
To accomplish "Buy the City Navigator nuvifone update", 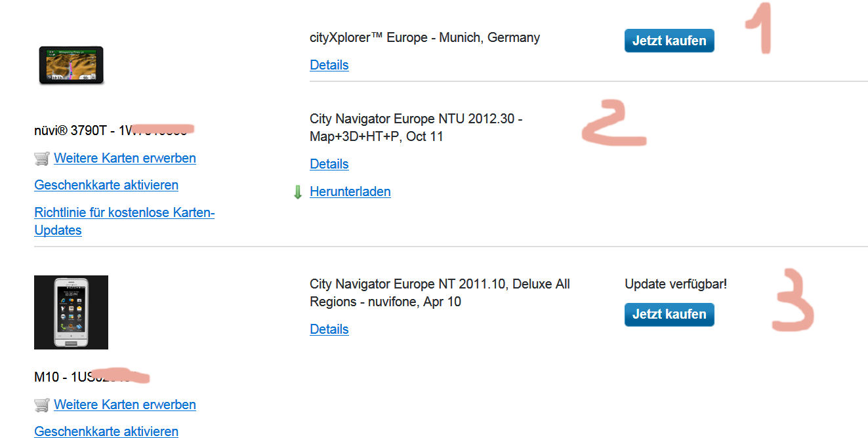I will click(669, 314).
